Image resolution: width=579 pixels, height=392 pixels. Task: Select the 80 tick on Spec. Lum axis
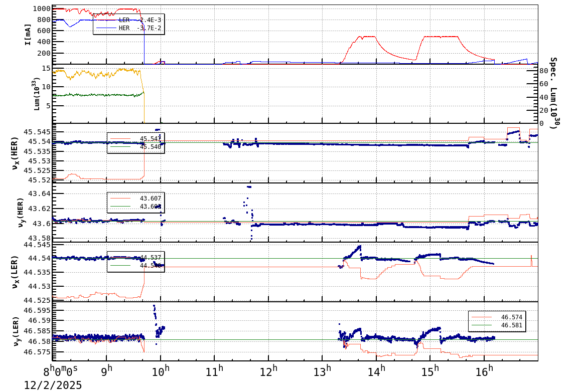[544, 71]
